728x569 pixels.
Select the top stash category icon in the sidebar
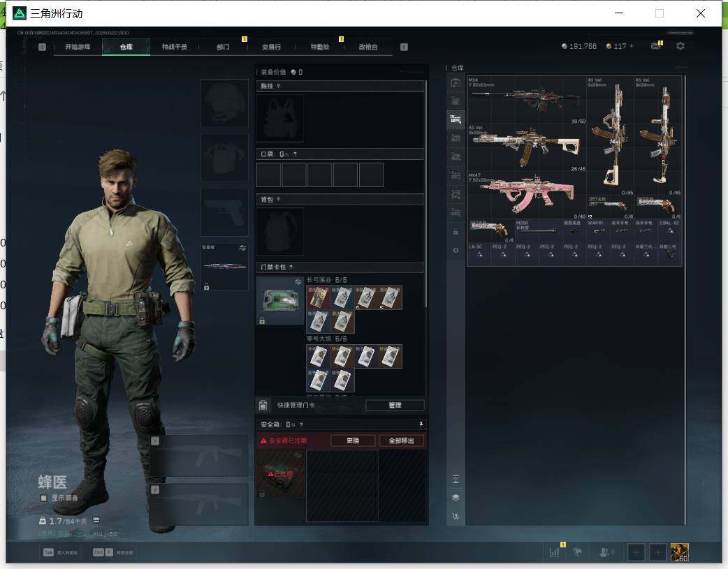[456, 83]
